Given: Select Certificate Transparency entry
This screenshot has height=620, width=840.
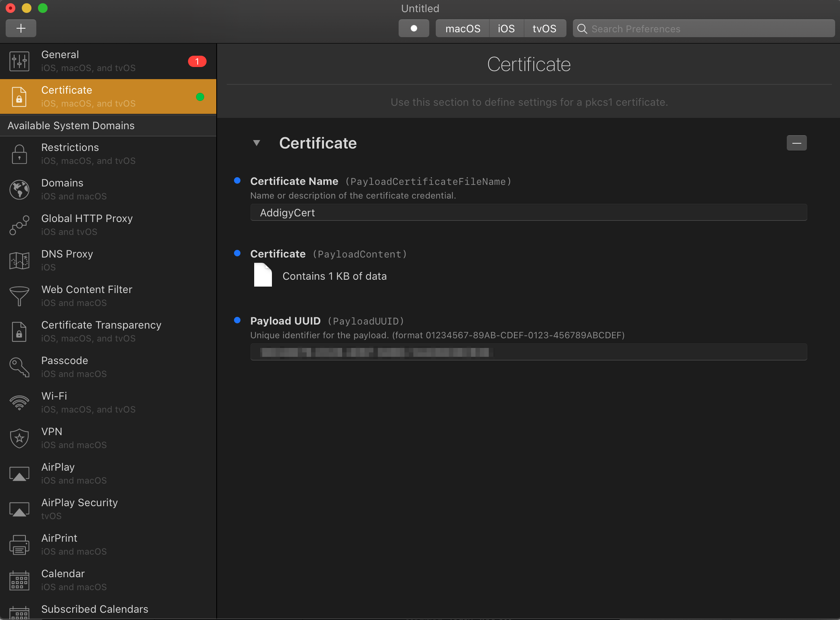Looking at the screenshot, I should (108, 332).
